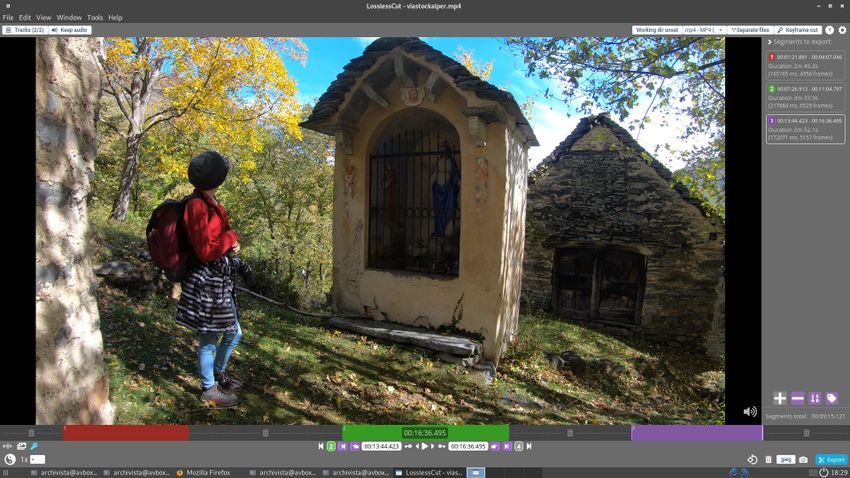The height and width of the screenshot is (478, 850).
Task: Open the Tools menu
Action: point(95,18)
